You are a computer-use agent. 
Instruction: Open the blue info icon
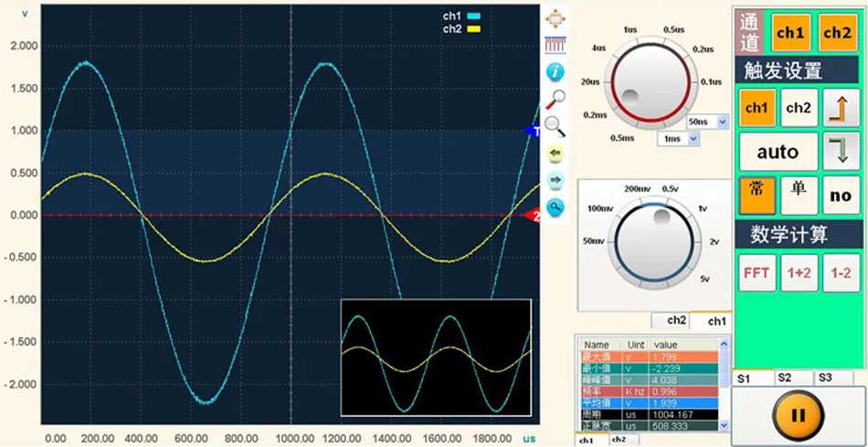click(556, 72)
